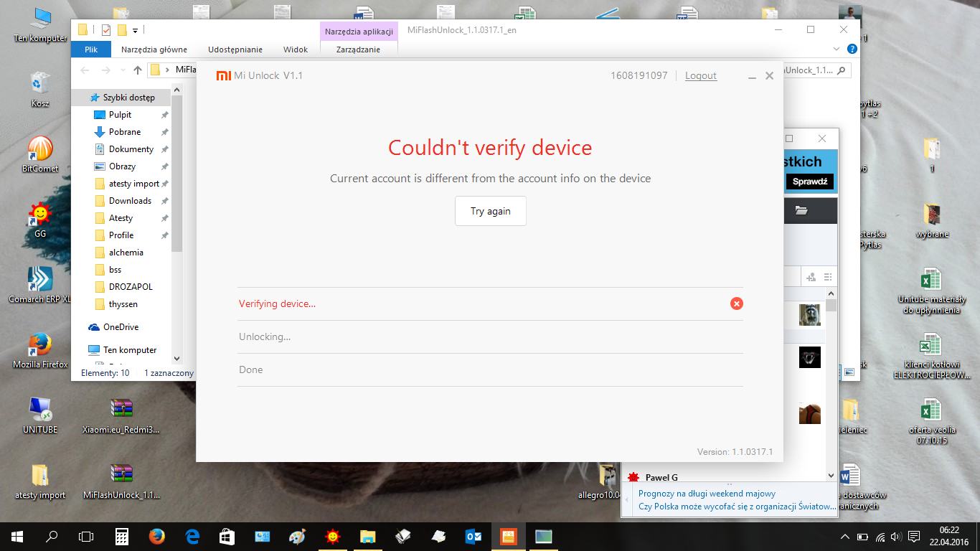Open the Outlook icon on the taskbar
The width and height of the screenshot is (980, 551).
click(x=473, y=536)
